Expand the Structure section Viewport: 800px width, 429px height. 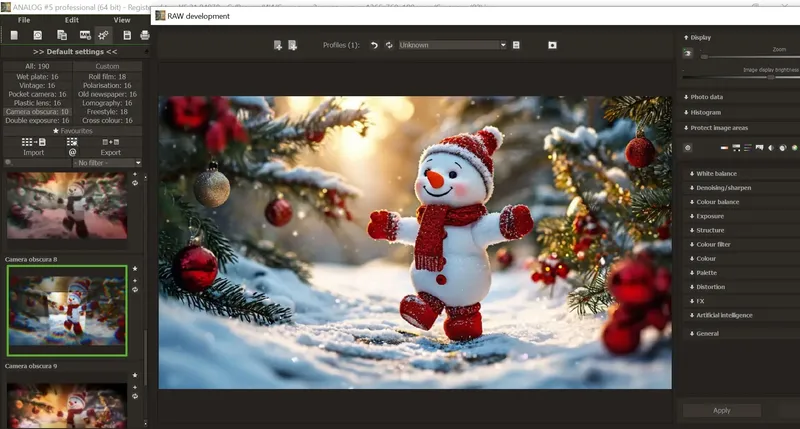click(x=707, y=231)
